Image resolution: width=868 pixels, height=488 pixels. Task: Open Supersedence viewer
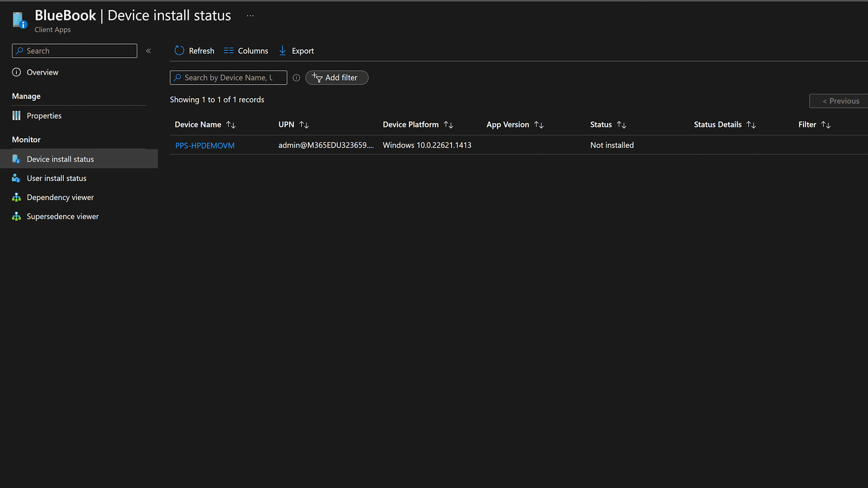[x=62, y=216]
